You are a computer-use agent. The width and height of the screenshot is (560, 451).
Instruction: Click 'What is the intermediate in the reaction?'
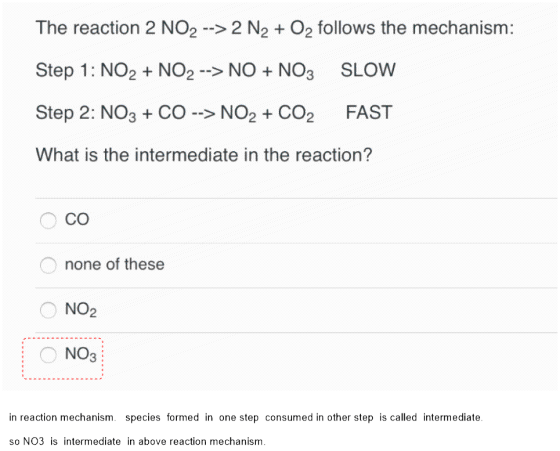204,155
